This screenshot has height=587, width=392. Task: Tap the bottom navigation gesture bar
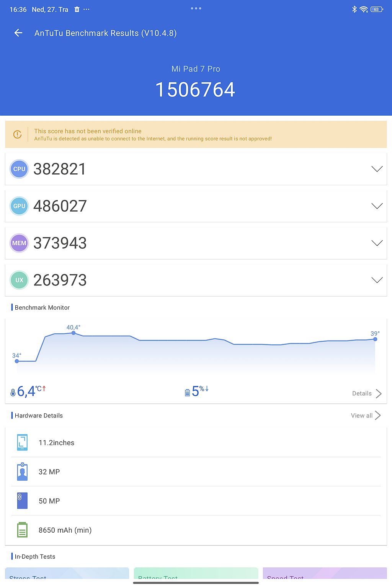(196, 583)
